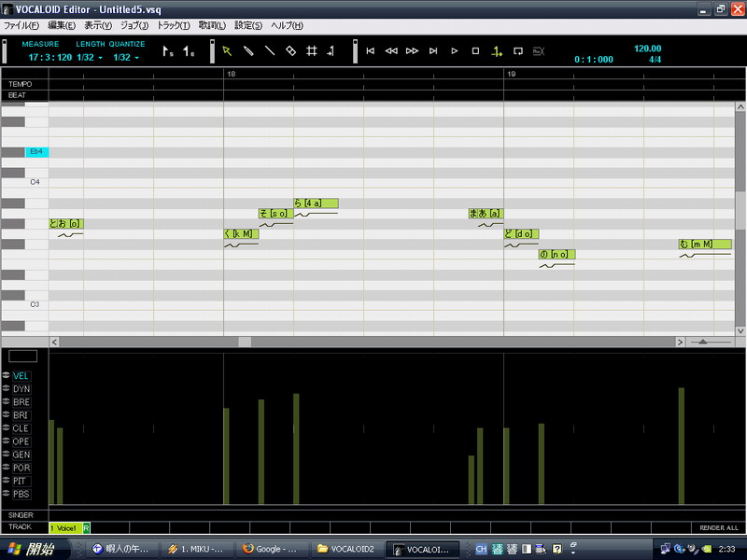Open the Lyrics menu (歌詞)
The image size is (747, 560).
212,26
